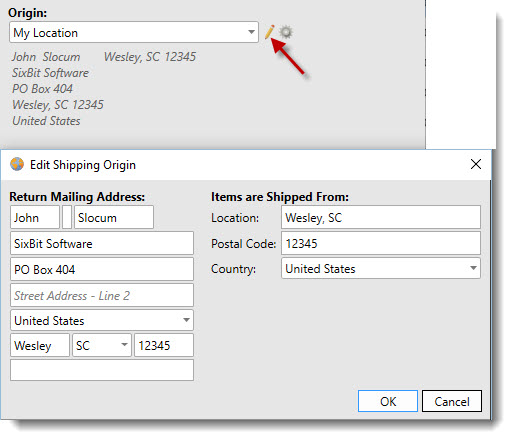Click the return address 12345 zip field
The height and width of the screenshot is (441, 513).
164,345
